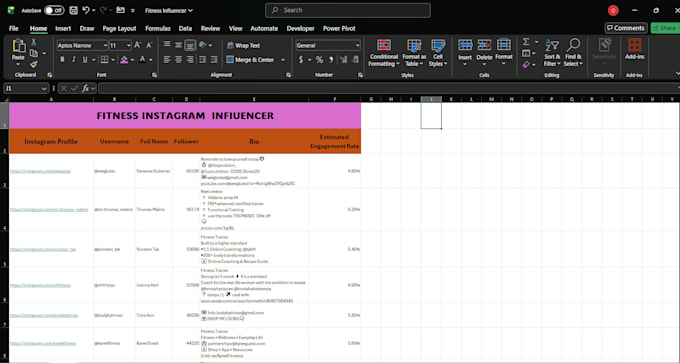The height and width of the screenshot is (363, 680).
Task: Open the File tab
Action: [x=13, y=28]
